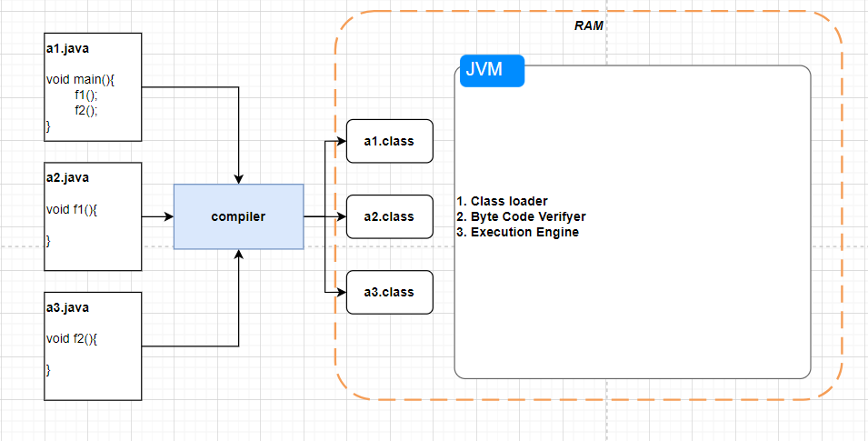This screenshot has width=868, height=441.
Task: Click the blue JVM label tab
Action: pyautogui.click(x=493, y=71)
